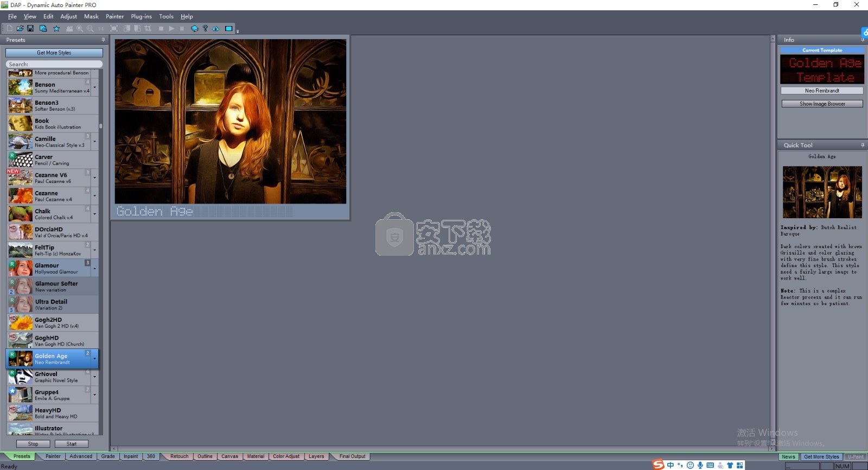Click the cloud download icon
The height and width of the screenshot is (470, 868).
(215, 28)
